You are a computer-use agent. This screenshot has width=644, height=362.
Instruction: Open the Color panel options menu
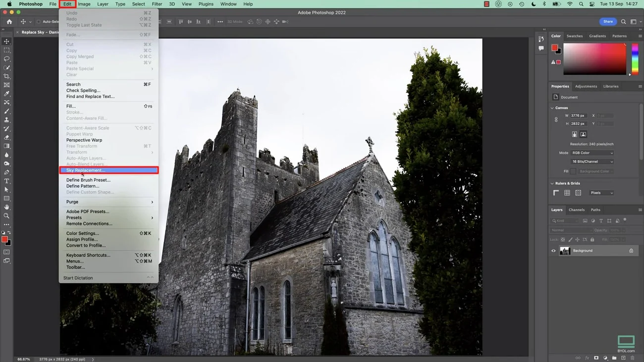[x=640, y=36]
